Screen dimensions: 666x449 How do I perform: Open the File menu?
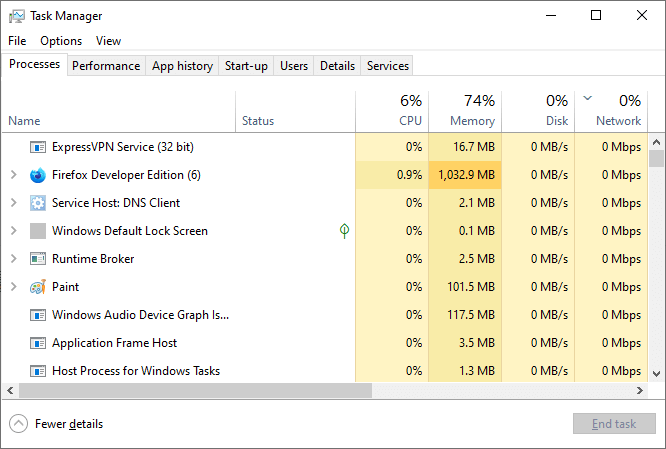click(x=17, y=41)
